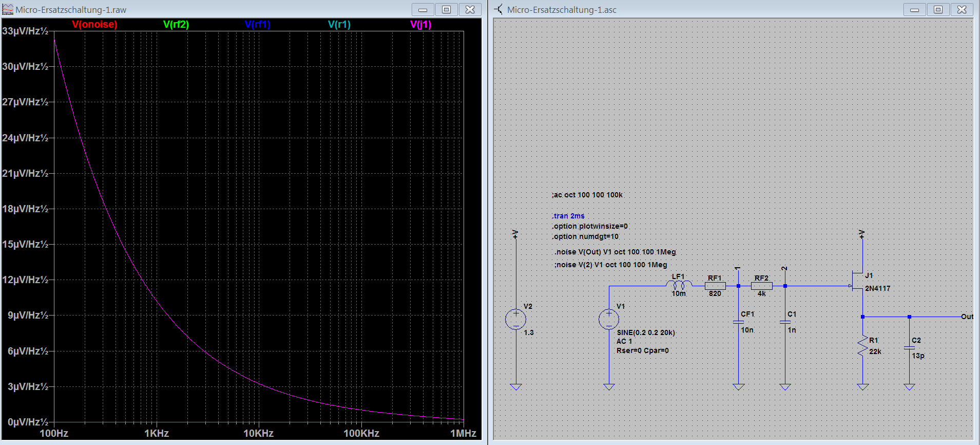Click the .option numdgt=10 directive
This screenshot has width=980, height=445.
(x=585, y=236)
